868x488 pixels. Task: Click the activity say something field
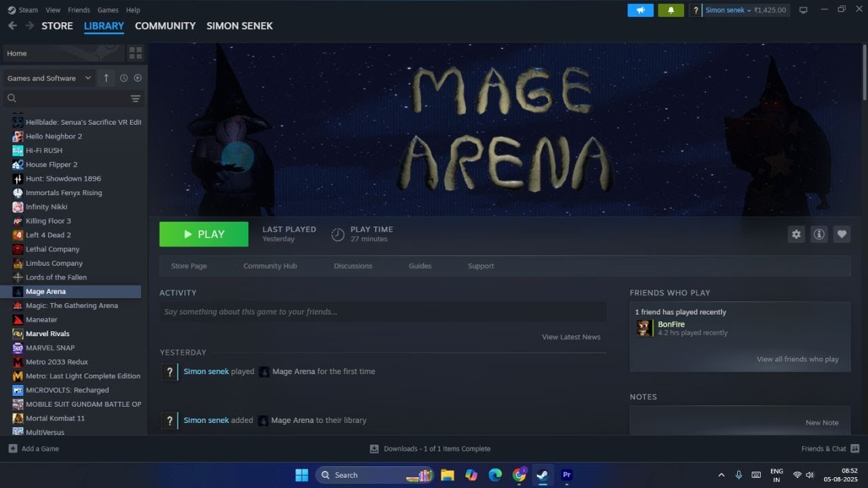coord(382,312)
